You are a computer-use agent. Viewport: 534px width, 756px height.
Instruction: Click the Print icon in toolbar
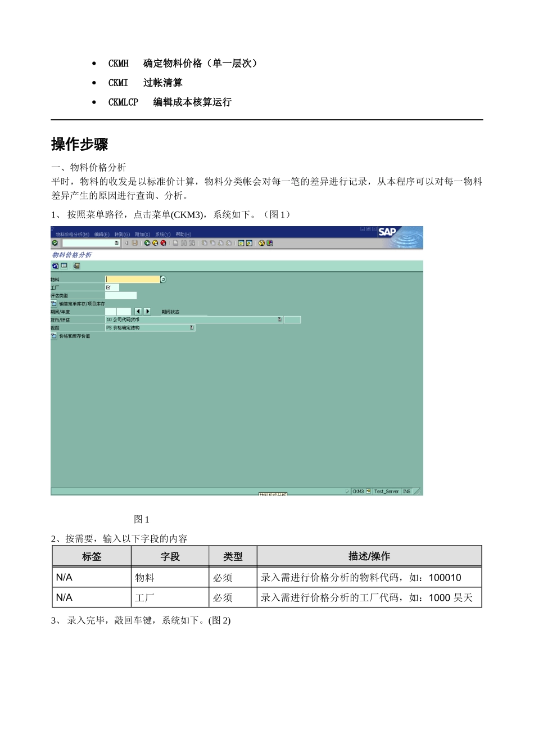coord(175,243)
